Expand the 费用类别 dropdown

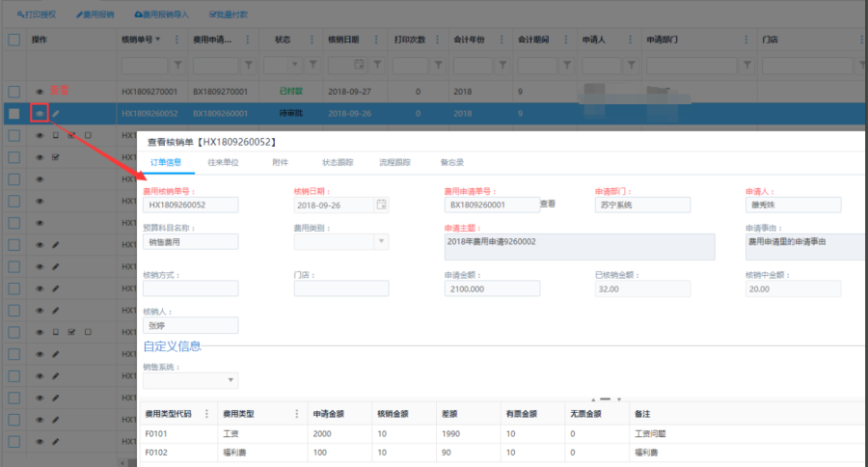[381, 240]
